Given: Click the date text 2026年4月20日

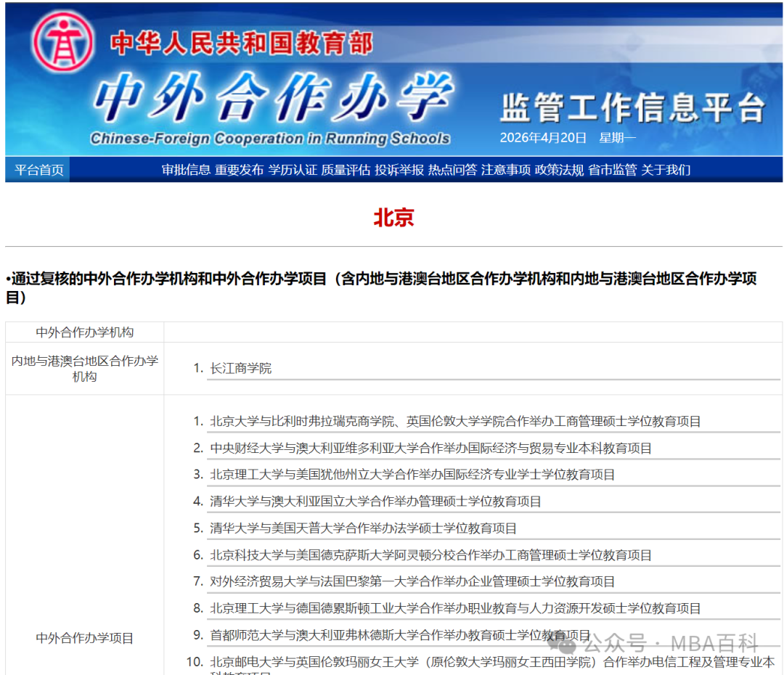Looking at the screenshot, I should click(543, 138).
